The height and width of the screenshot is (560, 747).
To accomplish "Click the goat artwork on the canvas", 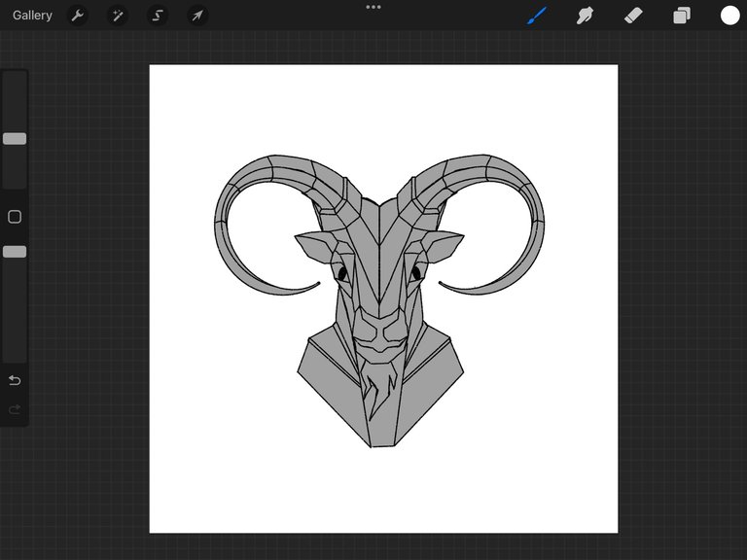I will pyautogui.click(x=379, y=300).
